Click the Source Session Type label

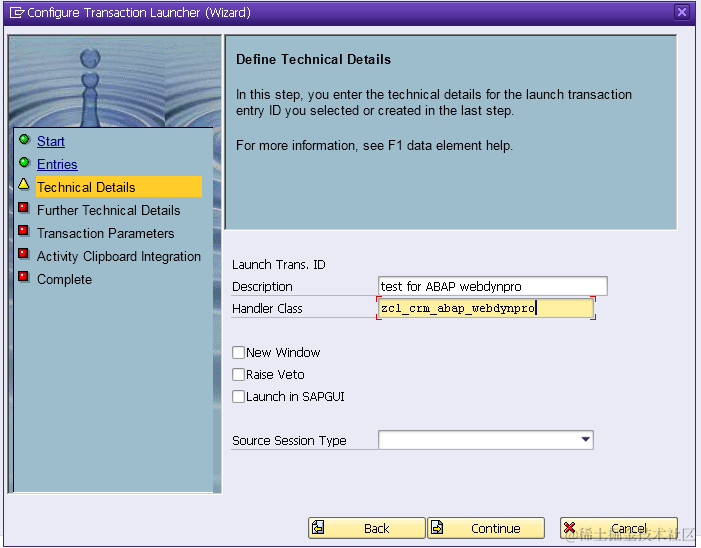(x=289, y=441)
